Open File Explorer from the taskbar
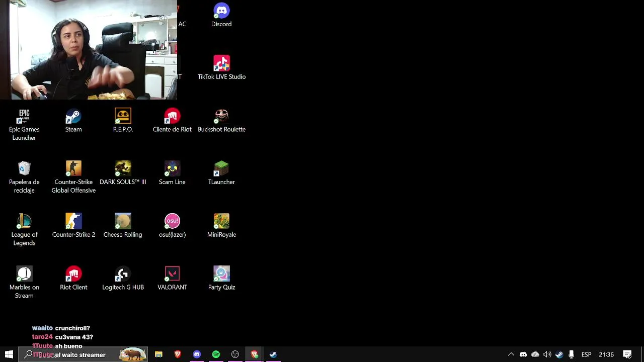The height and width of the screenshot is (362, 644). [x=158, y=354]
